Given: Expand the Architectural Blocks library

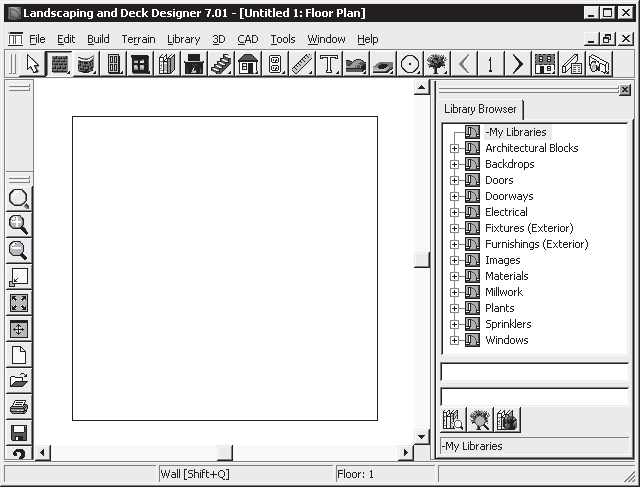Looking at the screenshot, I should (454, 148).
